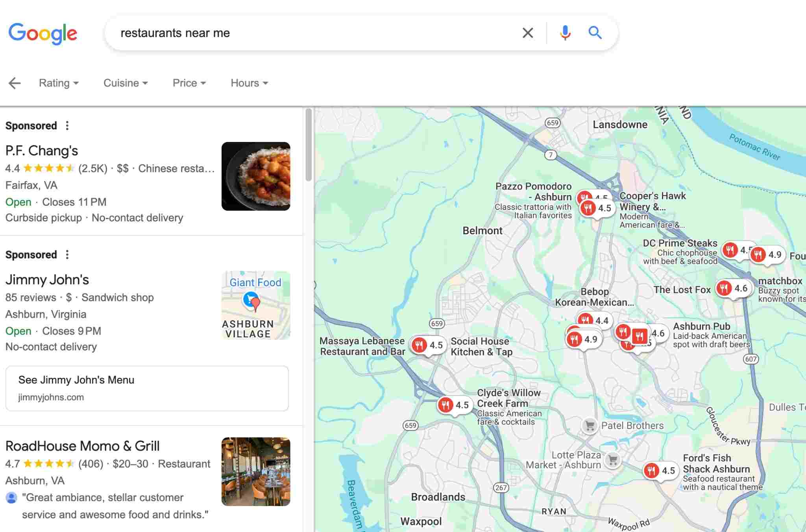The height and width of the screenshot is (532, 806).
Task: Open the Rating filter dropdown
Action: tap(59, 83)
